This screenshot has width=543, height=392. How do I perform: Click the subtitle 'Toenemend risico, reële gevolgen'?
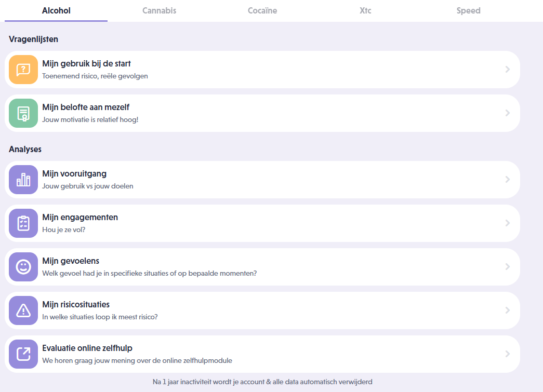[x=95, y=76]
